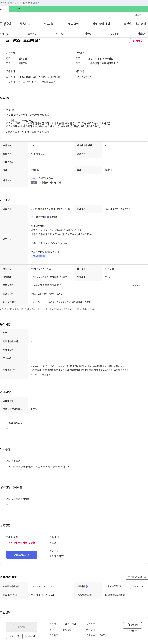Click the company name 신촌연세병원

[69, 624]
